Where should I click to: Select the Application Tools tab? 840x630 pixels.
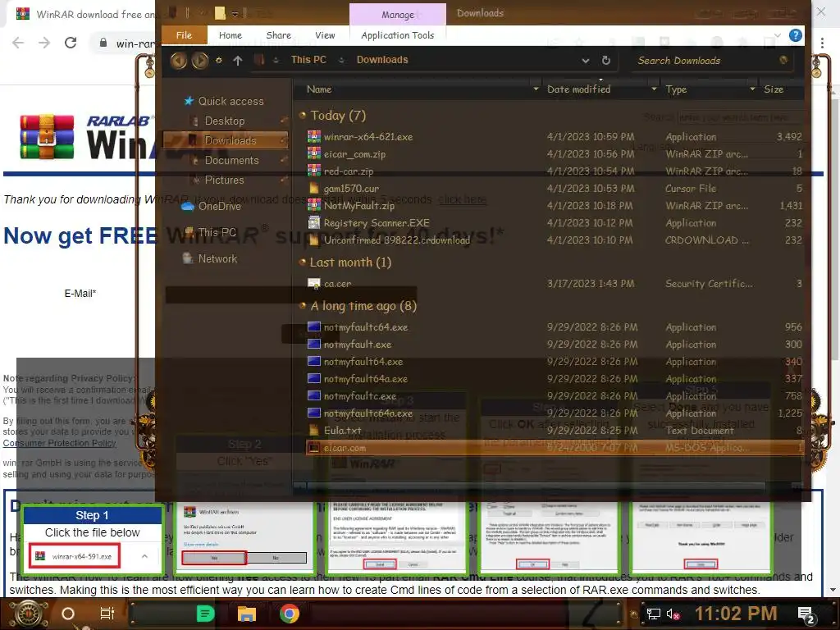(398, 34)
